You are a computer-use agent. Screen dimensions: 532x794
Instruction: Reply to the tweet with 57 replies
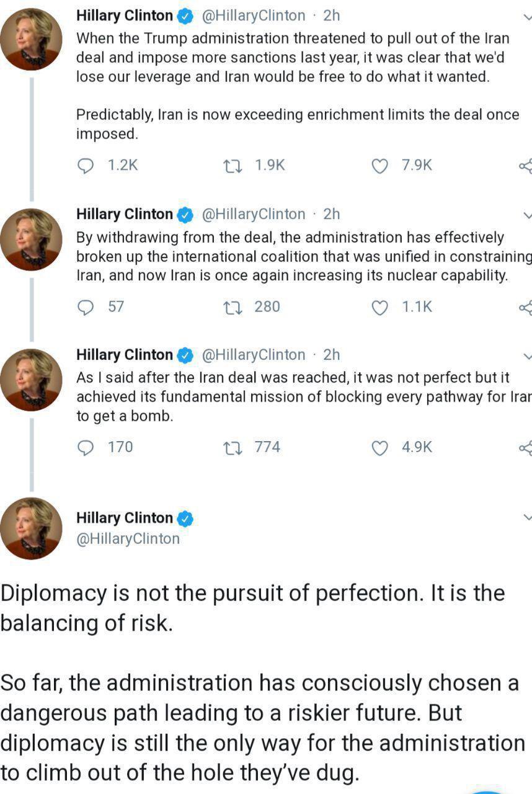[86, 307]
